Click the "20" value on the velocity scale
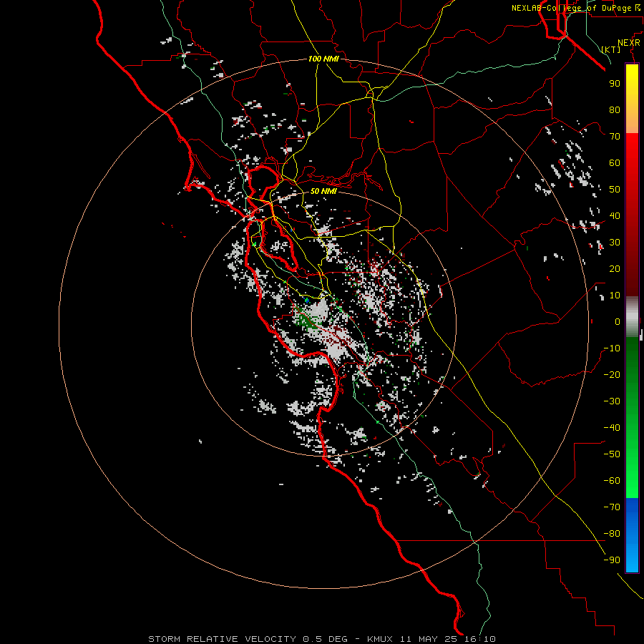 point(615,268)
